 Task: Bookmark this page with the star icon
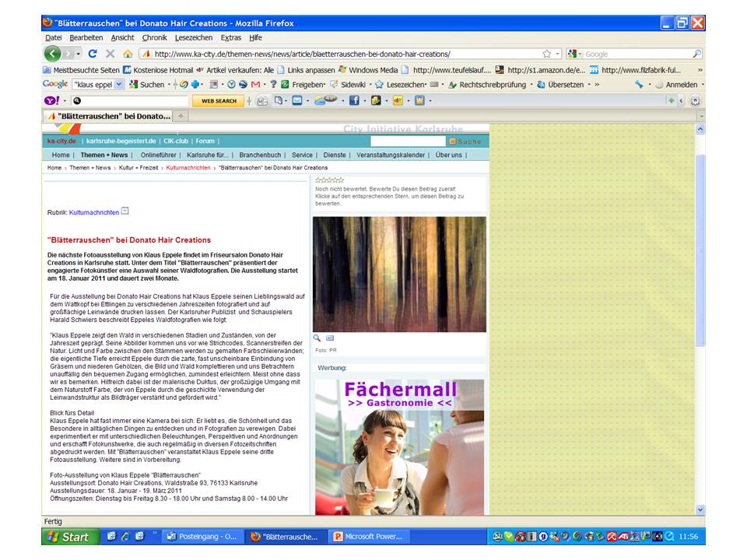pos(547,54)
